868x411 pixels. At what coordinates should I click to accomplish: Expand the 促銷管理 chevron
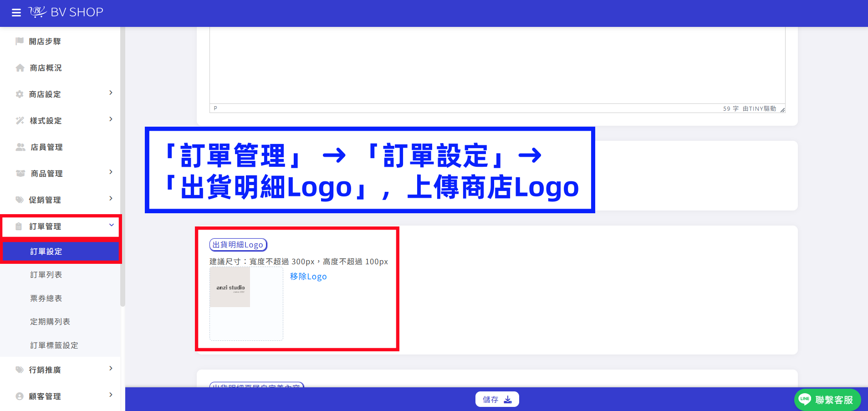coord(111,199)
